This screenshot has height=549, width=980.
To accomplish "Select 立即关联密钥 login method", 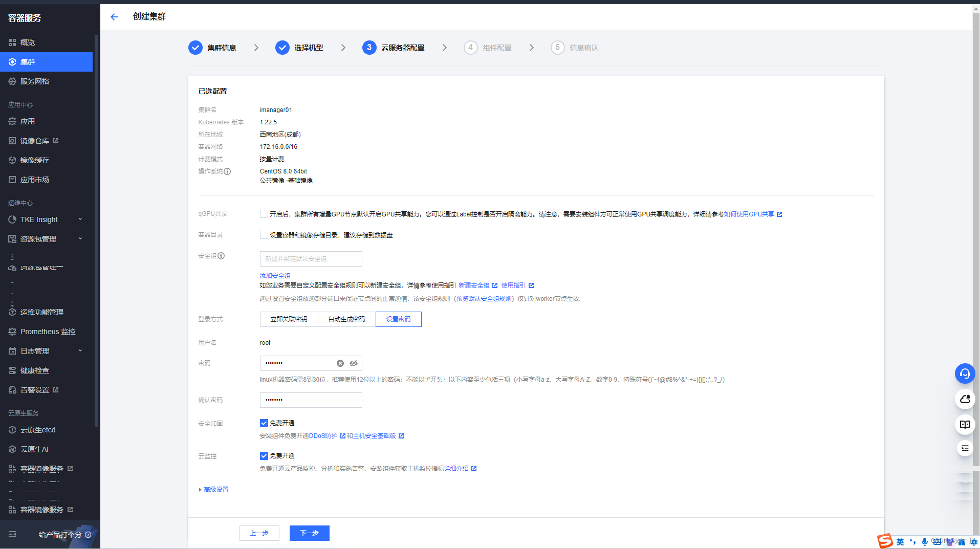I will click(289, 319).
